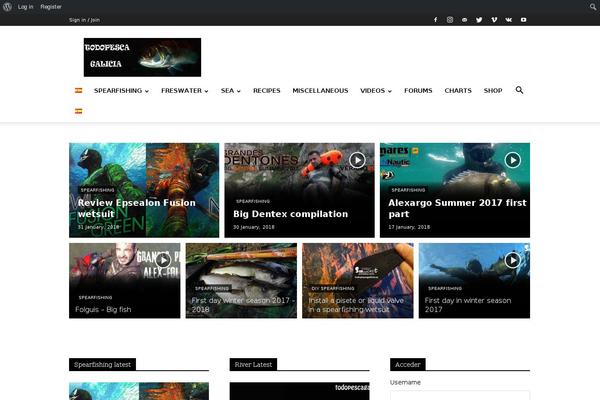Image resolution: width=600 pixels, height=400 pixels.
Task: Open the CHARTS menu item
Action: pyautogui.click(x=458, y=91)
